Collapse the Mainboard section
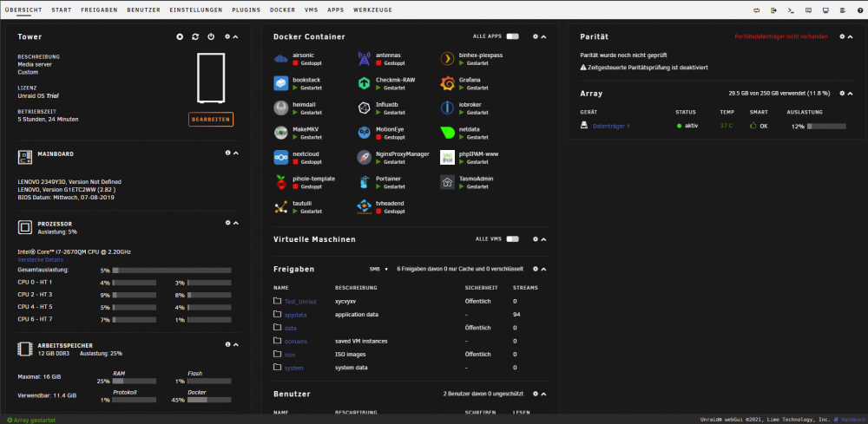The image size is (868, 424). click(x=236, y=153)
